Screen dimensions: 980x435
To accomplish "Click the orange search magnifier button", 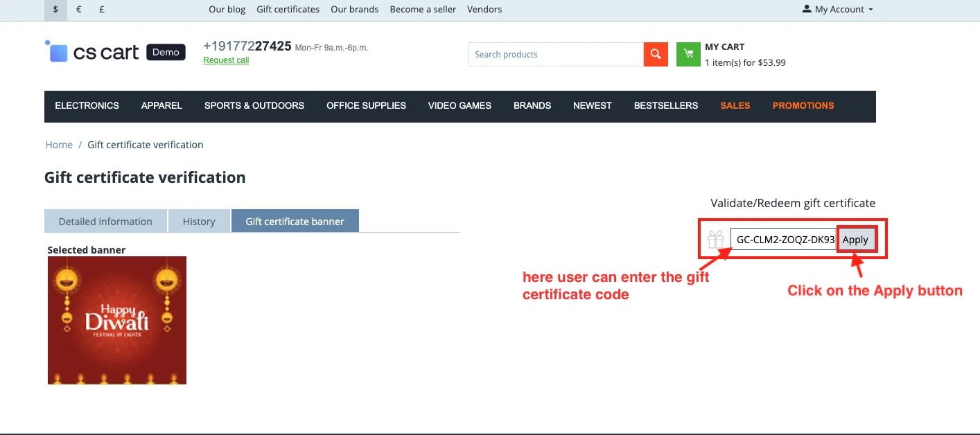I will [655, 55].
